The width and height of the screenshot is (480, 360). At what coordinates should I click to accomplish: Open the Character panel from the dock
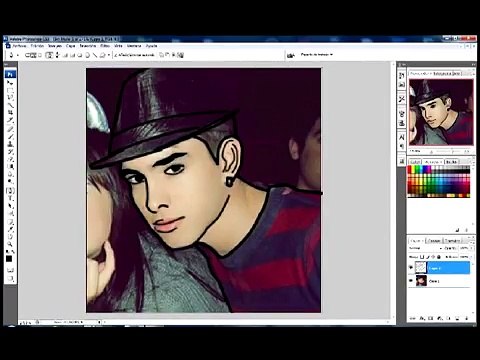coord(402,137)
